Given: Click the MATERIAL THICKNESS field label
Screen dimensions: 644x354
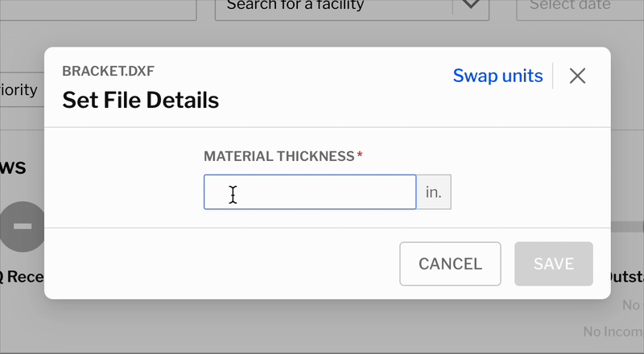Looking at the screenshot, I should (279, 156).
